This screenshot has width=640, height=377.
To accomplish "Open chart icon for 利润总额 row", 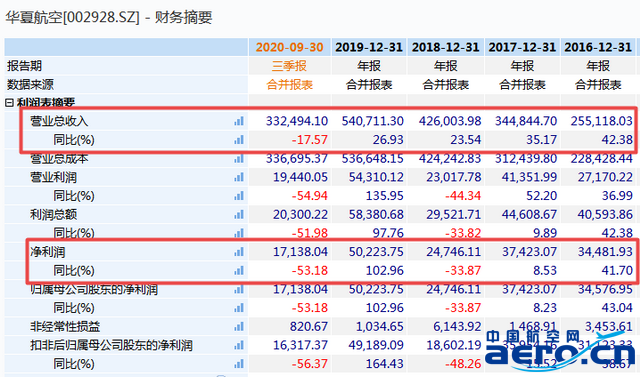I will (239, 215).
